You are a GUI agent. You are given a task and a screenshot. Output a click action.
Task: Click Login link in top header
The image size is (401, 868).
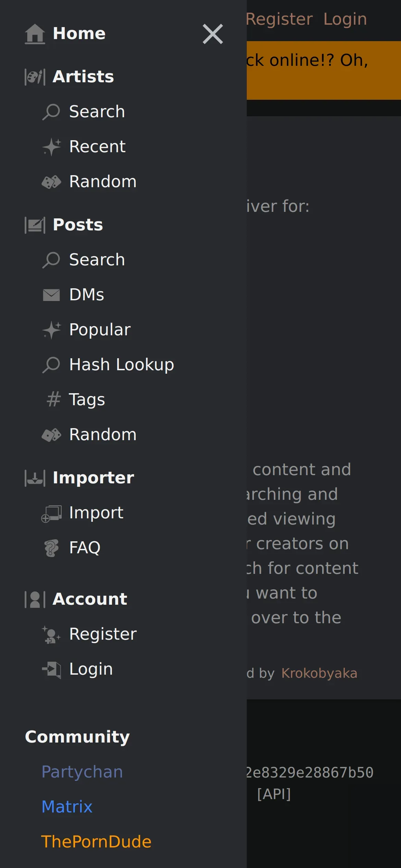tap(345, 19)
